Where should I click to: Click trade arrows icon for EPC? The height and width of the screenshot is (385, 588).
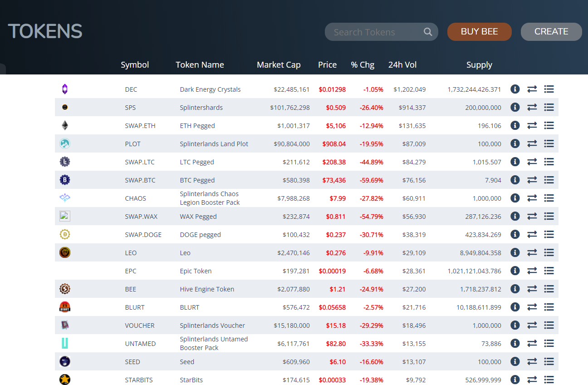532,271
